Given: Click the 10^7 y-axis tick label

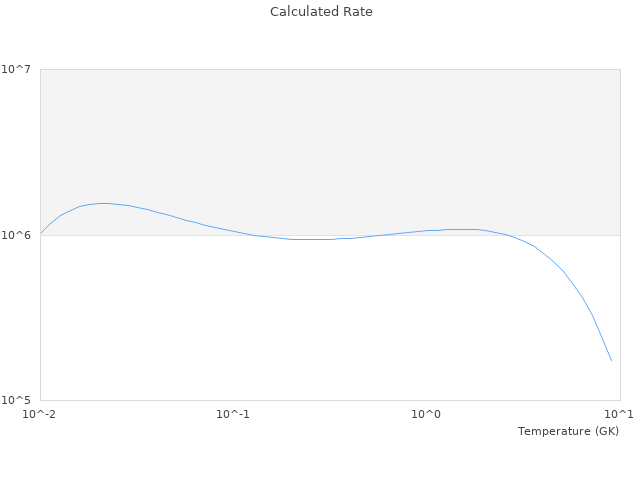Looking at the screenshot, I should point(19,69).
